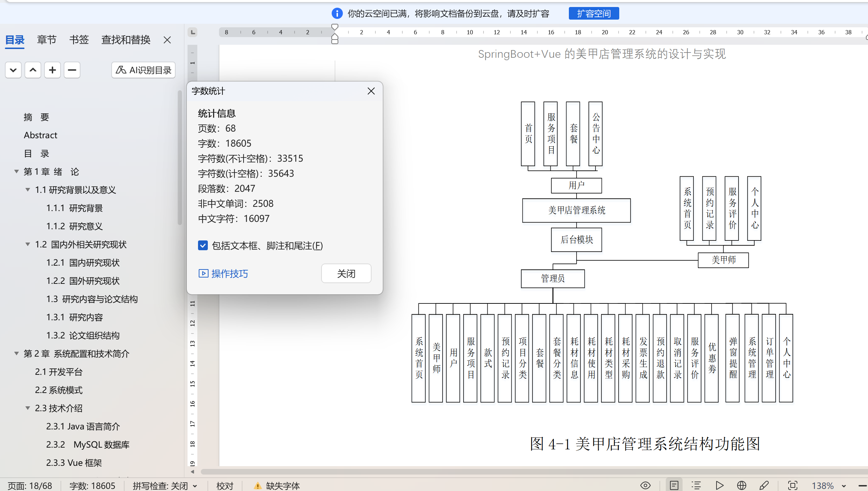Open the 138% zoom dropdown
This screenshot has width=868, height=491.
[844, 486]
